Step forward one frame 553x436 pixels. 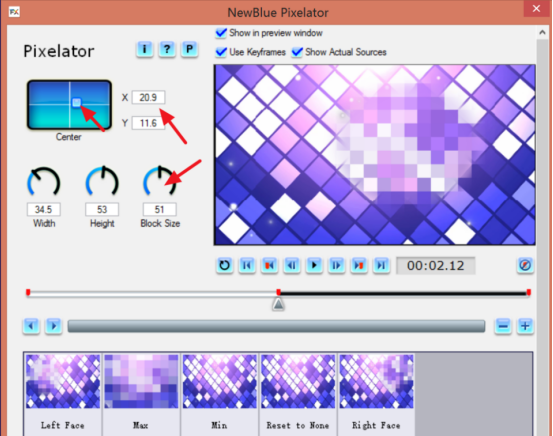(x=336, y=265)
